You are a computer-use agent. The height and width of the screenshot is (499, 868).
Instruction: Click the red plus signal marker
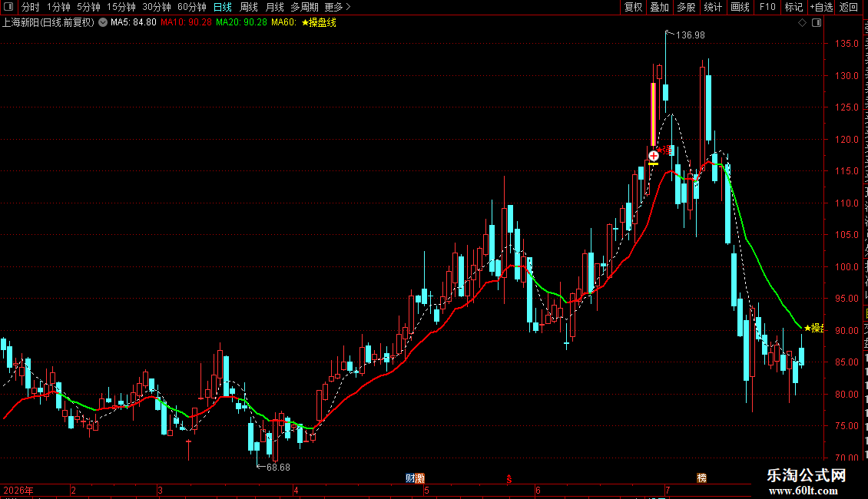click(653, 155)
